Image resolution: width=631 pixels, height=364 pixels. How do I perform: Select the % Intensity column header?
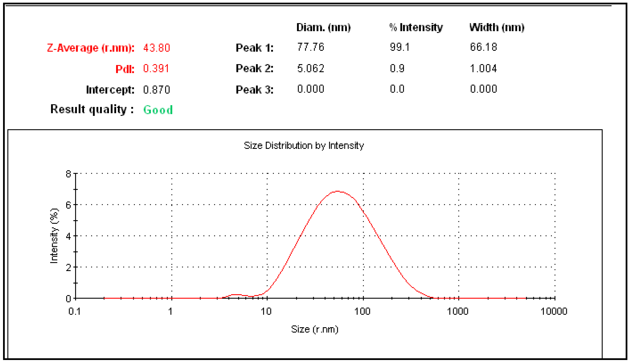tap(416, 27)
